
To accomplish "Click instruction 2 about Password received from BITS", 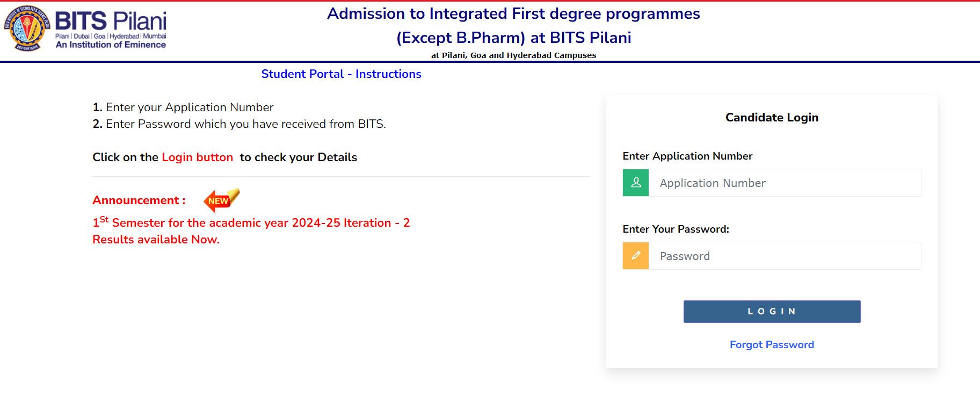I will (239, 124).
